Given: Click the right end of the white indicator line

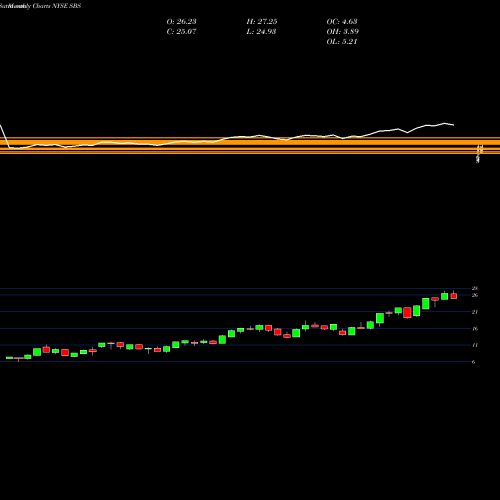Looking at the screenshot, I should click(x=453, y=125).
